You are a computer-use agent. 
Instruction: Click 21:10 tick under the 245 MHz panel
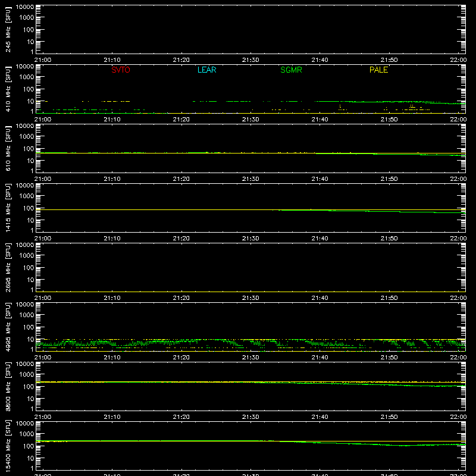[112, 60]
